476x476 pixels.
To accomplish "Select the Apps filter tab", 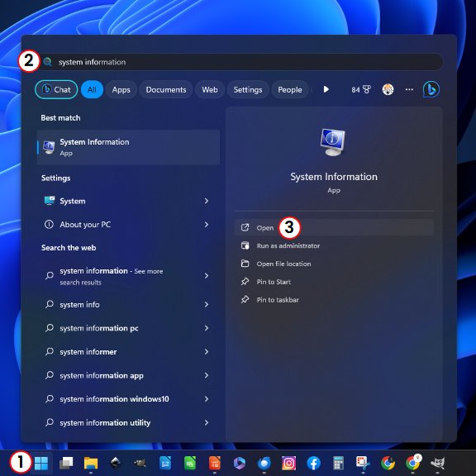I will tap(121, 89).
